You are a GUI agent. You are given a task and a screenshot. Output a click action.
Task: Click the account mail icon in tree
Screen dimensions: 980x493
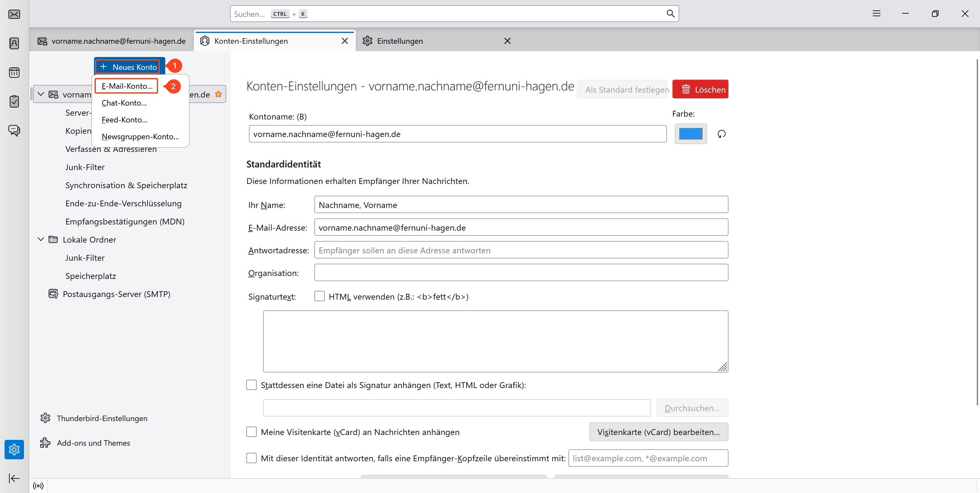click(53, 94)
